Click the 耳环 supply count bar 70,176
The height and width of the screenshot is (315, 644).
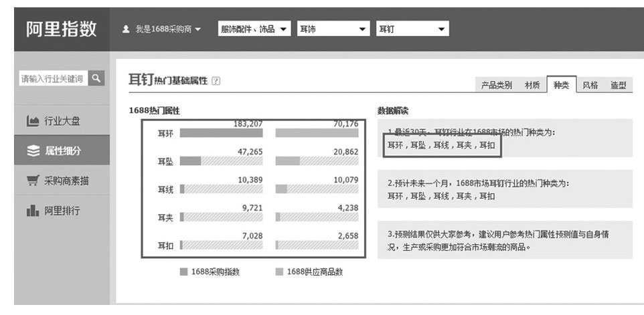click(x=317, y=133)
